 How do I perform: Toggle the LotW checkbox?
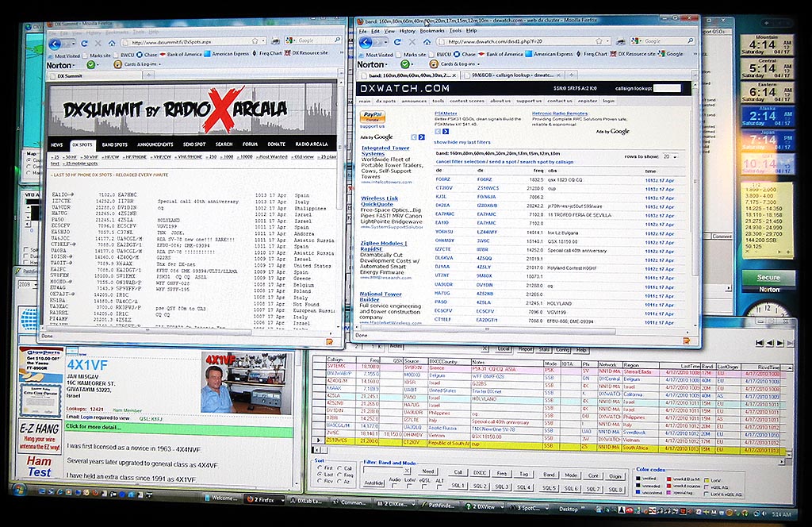410,487
